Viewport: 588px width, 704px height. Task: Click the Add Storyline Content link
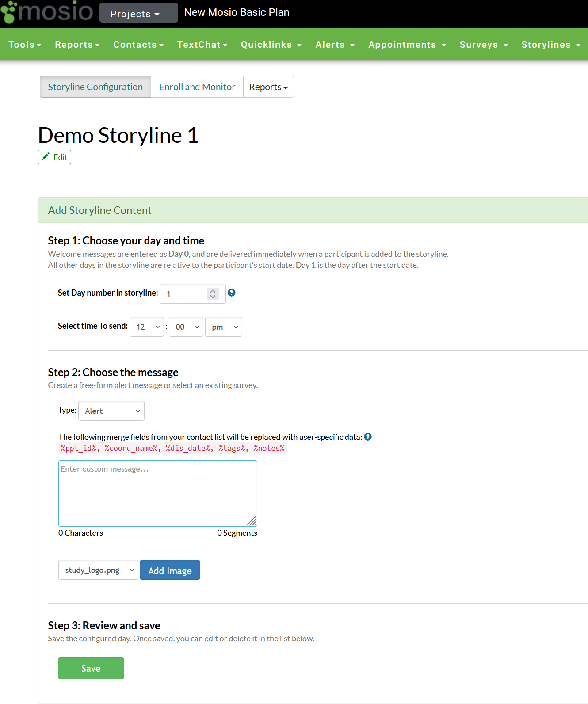coord(100,210)
